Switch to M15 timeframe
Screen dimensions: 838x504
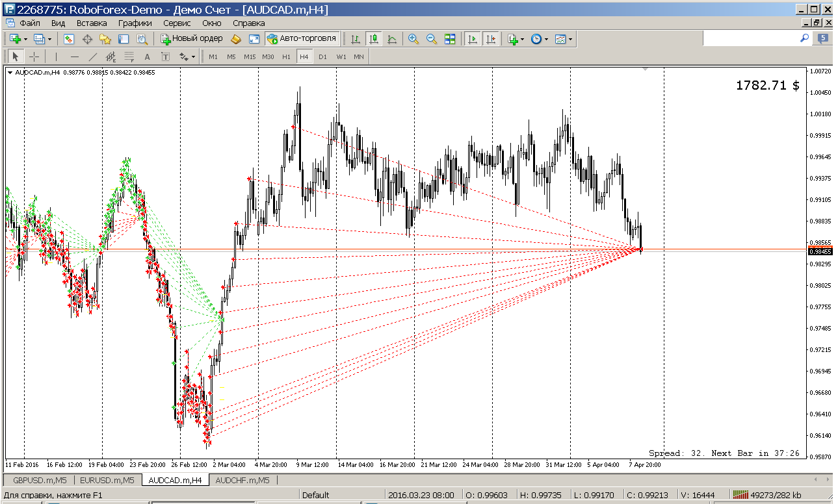[250, 57]
